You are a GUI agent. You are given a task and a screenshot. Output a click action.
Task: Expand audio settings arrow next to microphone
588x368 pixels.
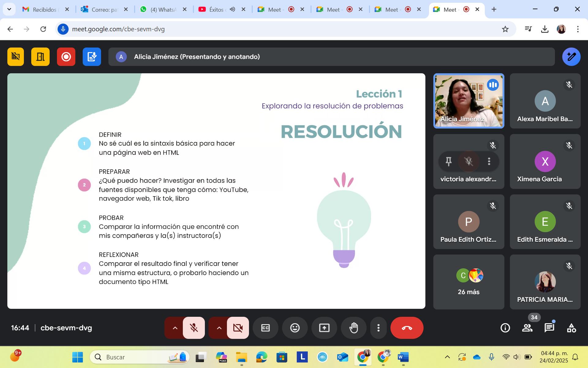click(175, 328)
